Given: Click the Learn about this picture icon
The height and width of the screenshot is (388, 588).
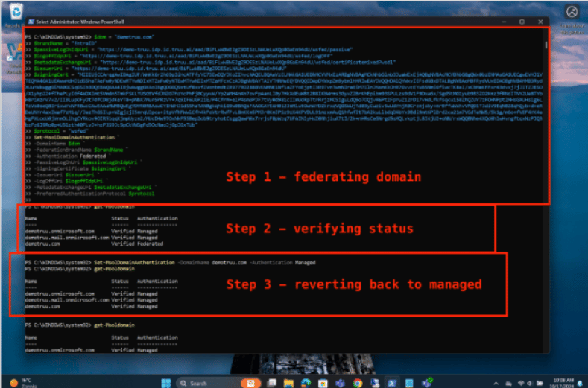Looking at the screenshot, I should 572,12.
